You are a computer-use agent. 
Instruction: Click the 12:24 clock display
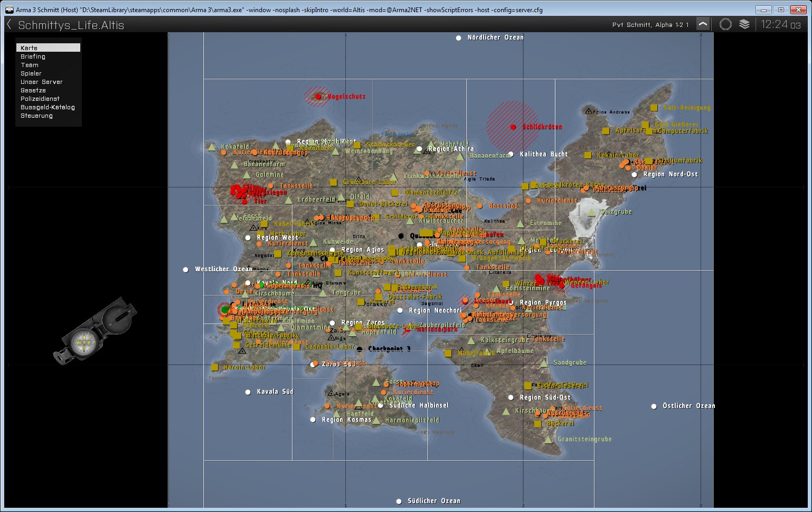(x=781, y=24)
